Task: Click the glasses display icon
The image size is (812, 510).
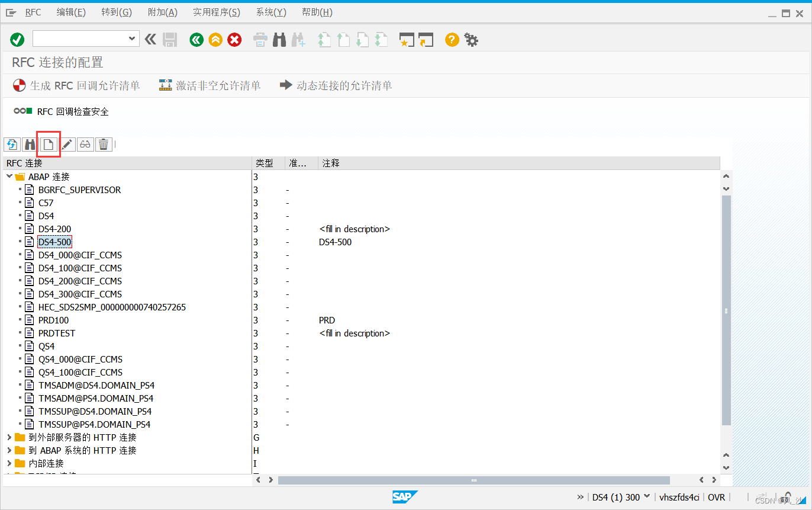Action: coord(86,144)
